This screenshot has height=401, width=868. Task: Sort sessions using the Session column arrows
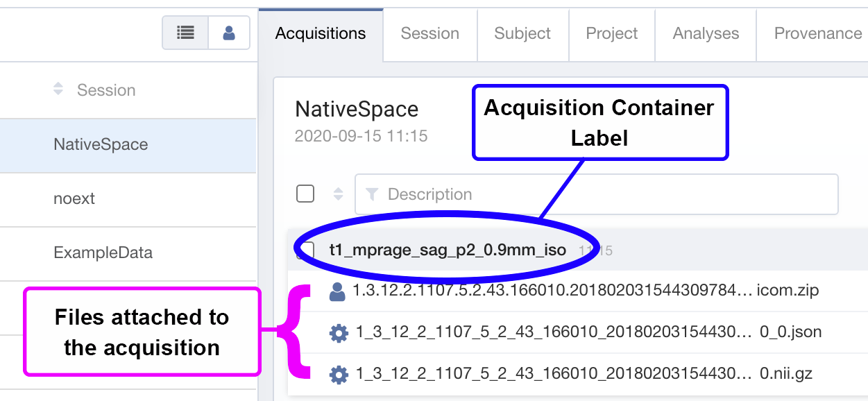(58, 89)
